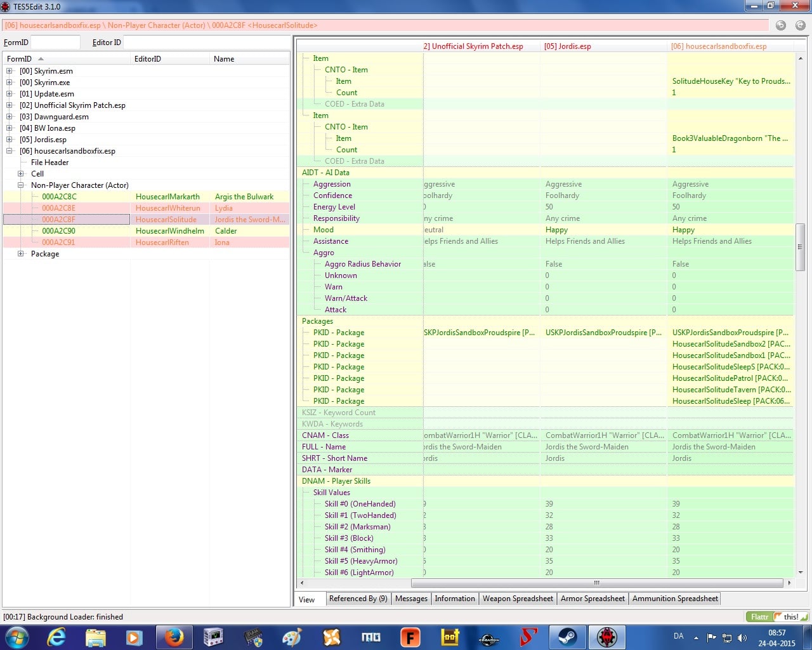Open Windows Explorer from the taskbar
The width and height of the screenshot is (812, 650).
[95, 637]
